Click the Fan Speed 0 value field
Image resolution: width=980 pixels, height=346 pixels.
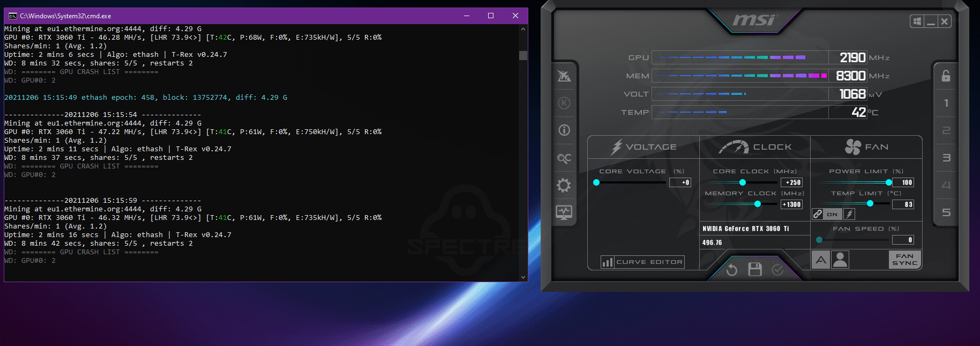(x=903, y=240)
